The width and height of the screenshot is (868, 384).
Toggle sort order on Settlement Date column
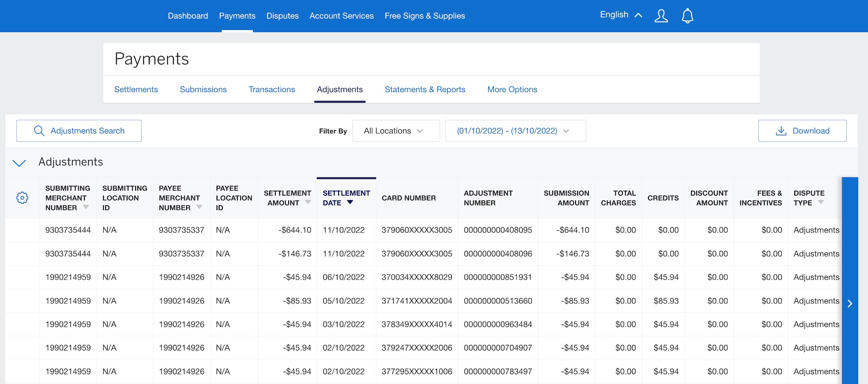tap(350, 202)
